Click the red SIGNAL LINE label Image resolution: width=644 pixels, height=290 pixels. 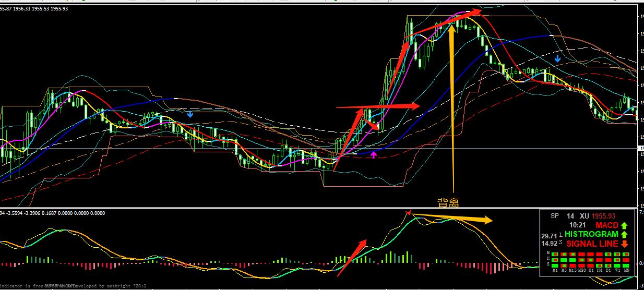[x=592, y=244]
